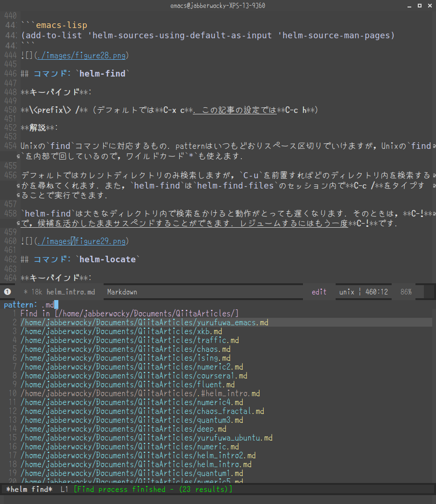The image size is (436, 504).
Task: Click the unix encoding indicator
Action: pos(347,292)
